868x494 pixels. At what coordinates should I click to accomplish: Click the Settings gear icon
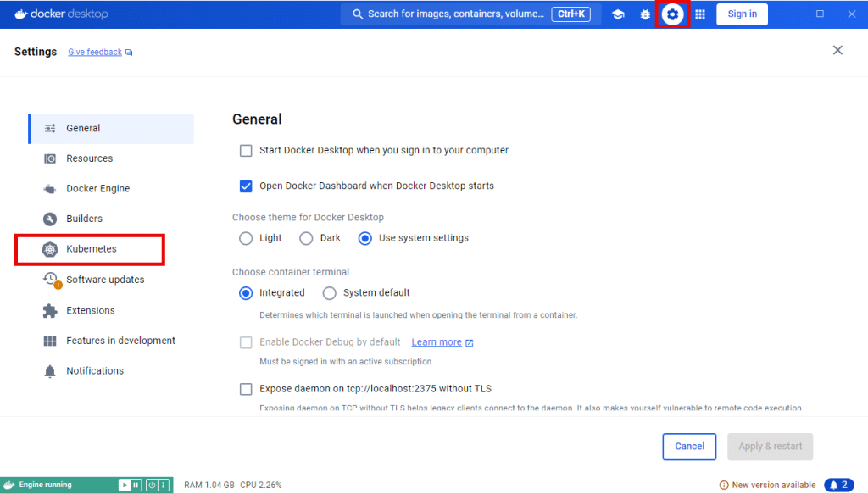point(672,14)
